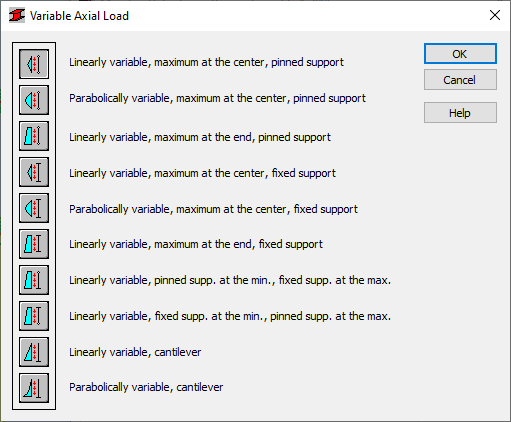511x422 pixels.
Task: Choose fixed at min, pinned at max icon
Action: click(34, 316)
